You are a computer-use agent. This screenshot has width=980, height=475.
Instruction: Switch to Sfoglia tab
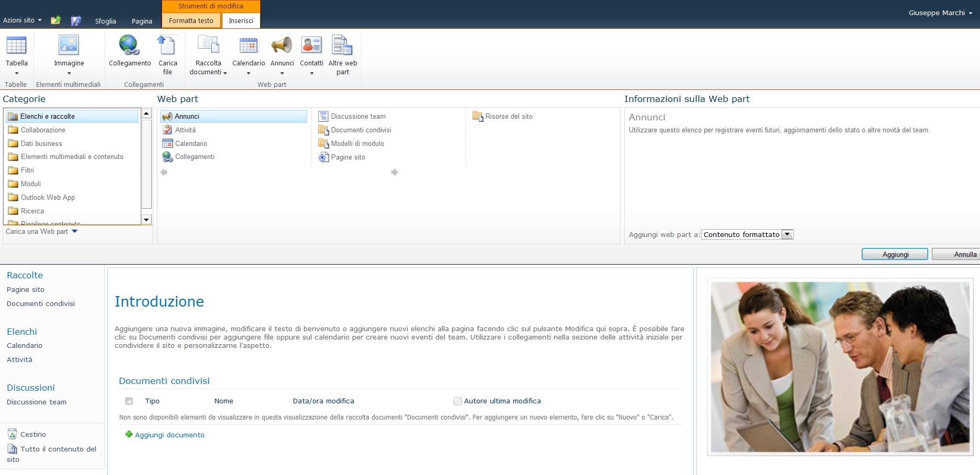(106, 21)
